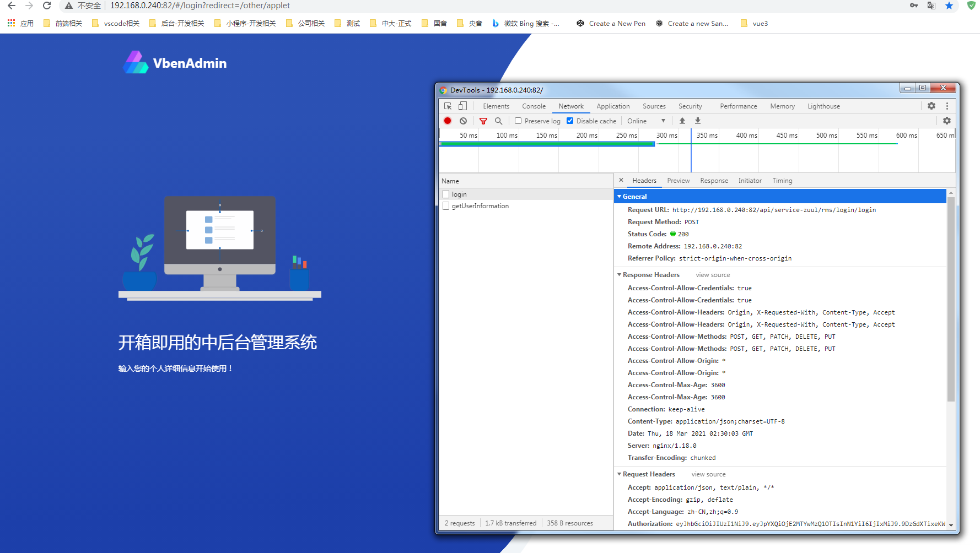This screenshot has width=980, height=553.
Task: Switch to the Console tab
Action: click(x=534, y=106)
